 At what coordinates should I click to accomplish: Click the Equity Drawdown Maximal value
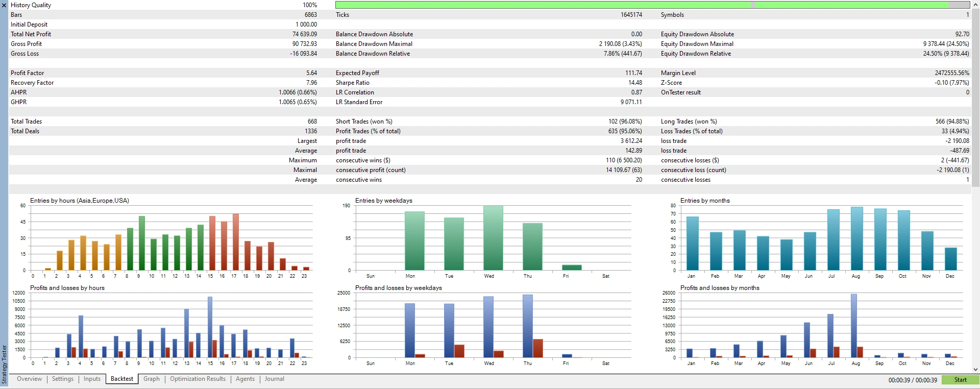tap(946, 44)
